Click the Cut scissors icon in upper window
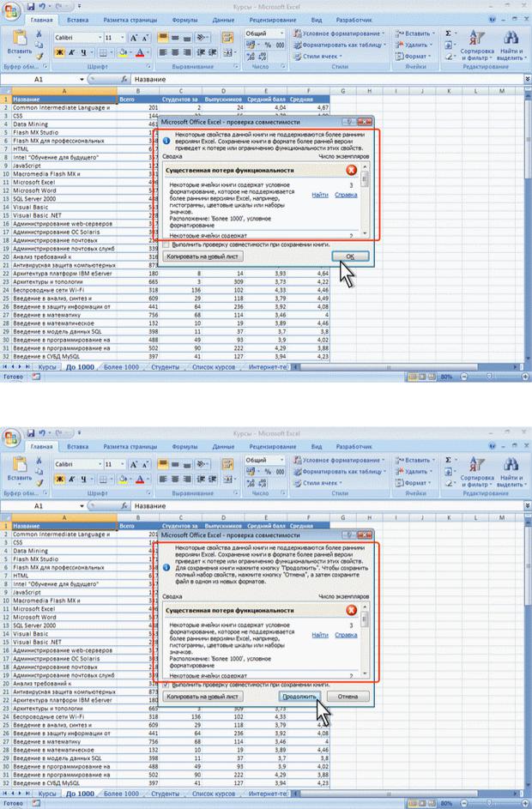This screenshot has width=532, height=809. [x=39, y=33]
